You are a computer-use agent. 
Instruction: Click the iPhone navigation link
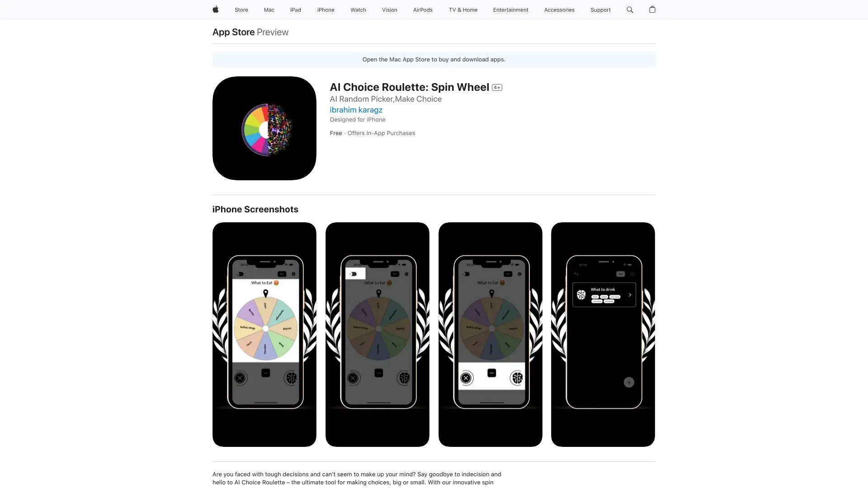[326, 9]
